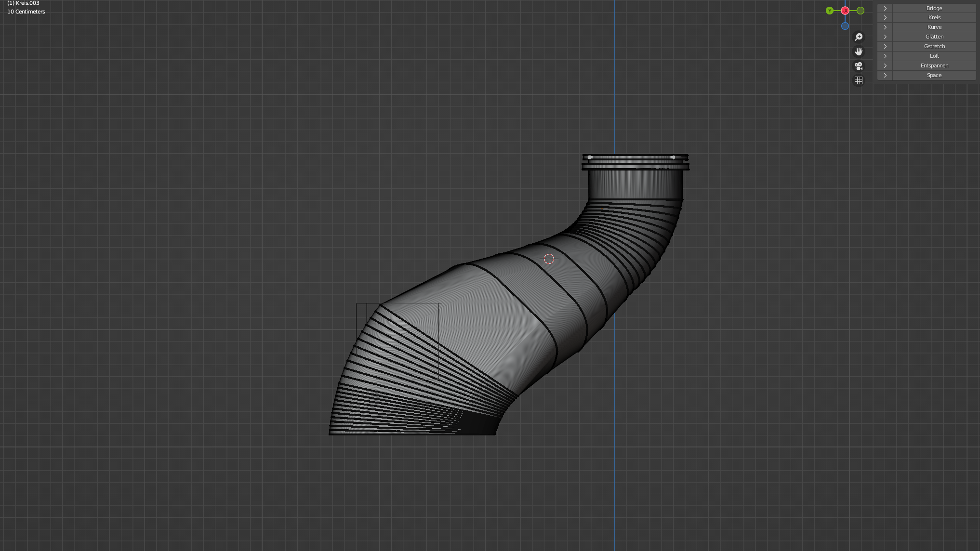Click the green Y axis gizmo circle
The height and width of the screenshot is (551, 980).
829,11
